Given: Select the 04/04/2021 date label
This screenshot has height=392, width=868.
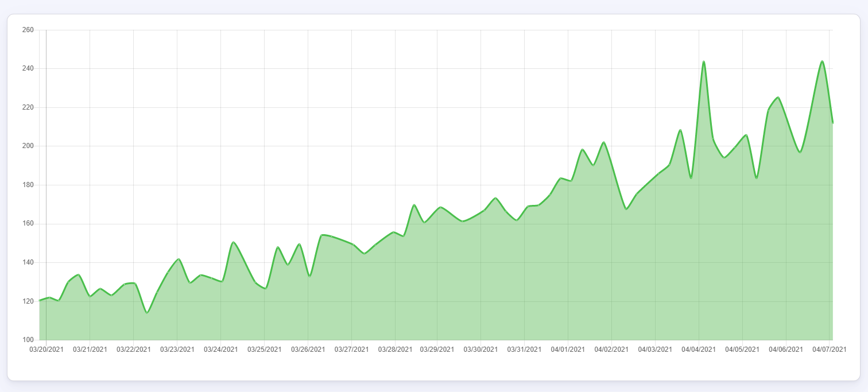Looking at the screenshot, I should coord(699,349).
